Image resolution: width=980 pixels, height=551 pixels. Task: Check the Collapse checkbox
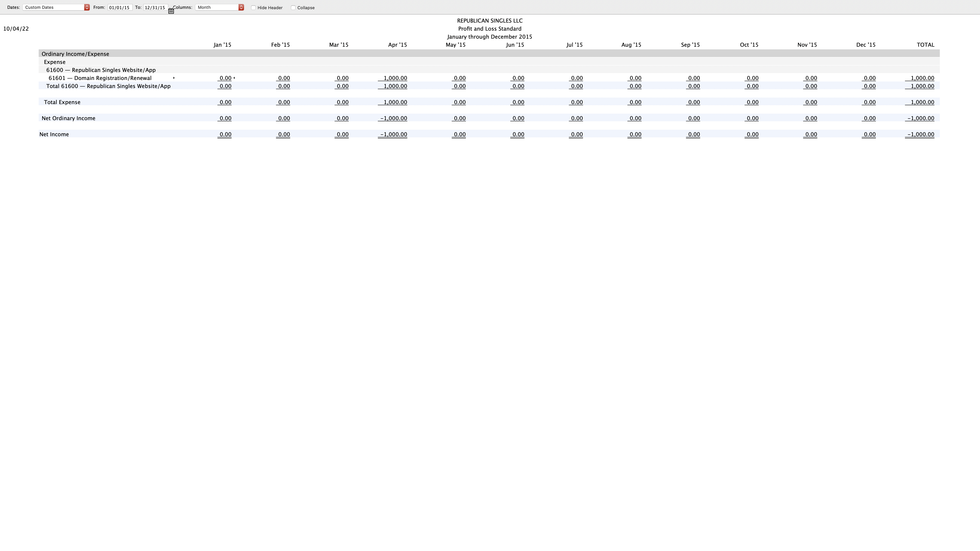click(293, 8)
